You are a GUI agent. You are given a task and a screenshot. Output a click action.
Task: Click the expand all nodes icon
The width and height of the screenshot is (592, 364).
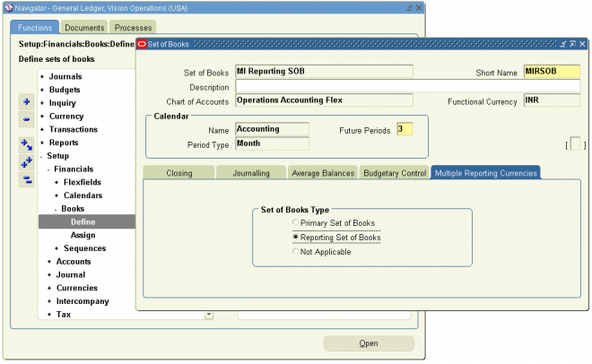pos(26,162)
